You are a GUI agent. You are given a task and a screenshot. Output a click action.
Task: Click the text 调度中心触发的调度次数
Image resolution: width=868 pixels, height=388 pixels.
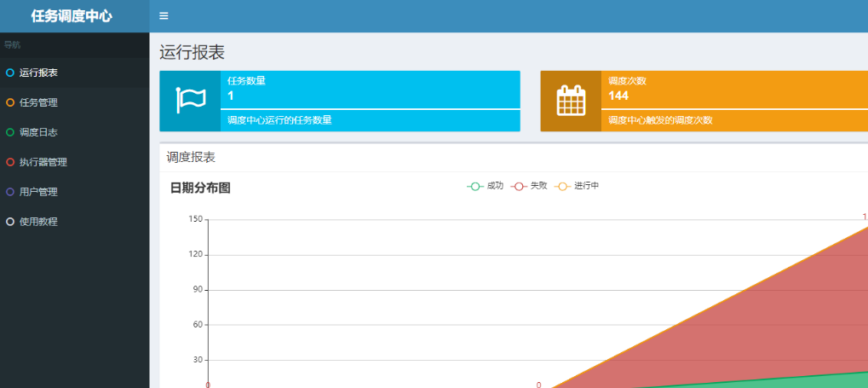(660, 119)
